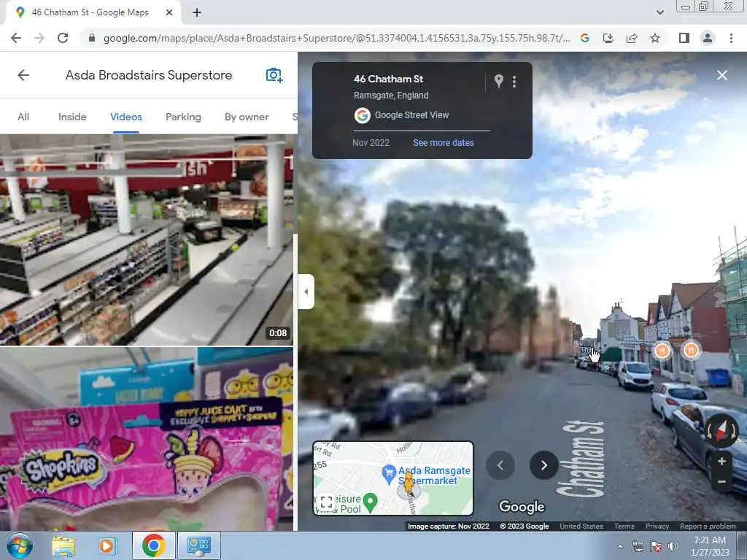This screenshot has height=560, width=747.
Task: Click See more dates link
Action: pyautogui.click(x=443, y=142)
